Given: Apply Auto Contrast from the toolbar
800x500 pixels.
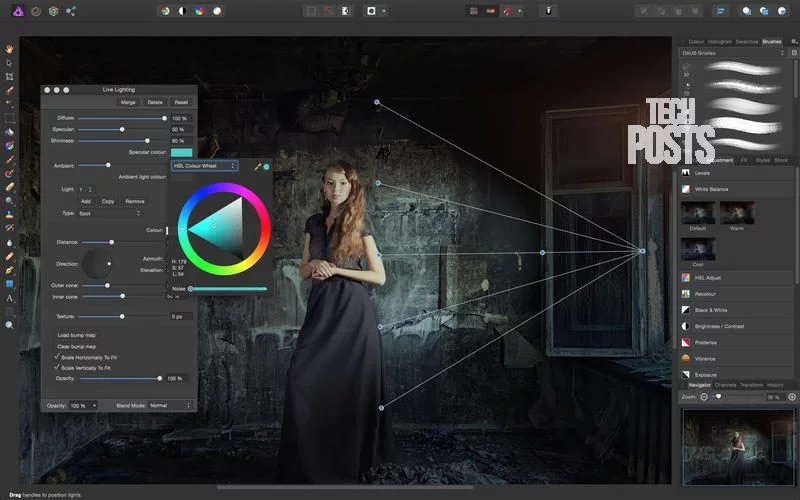Looking at the screenshot, I should point(182,11).
